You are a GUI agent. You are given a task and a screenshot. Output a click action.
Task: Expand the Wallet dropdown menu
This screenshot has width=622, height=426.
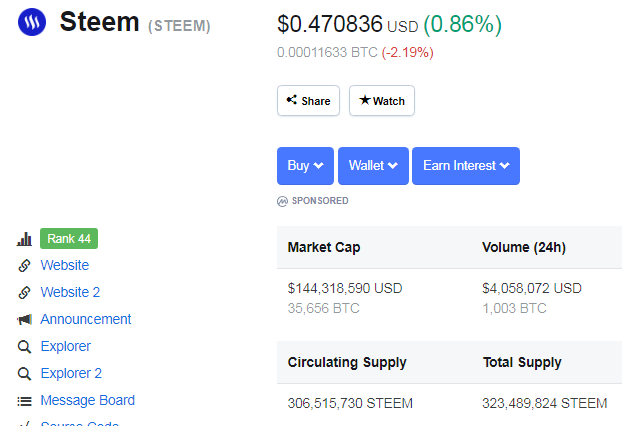point(373,166)
